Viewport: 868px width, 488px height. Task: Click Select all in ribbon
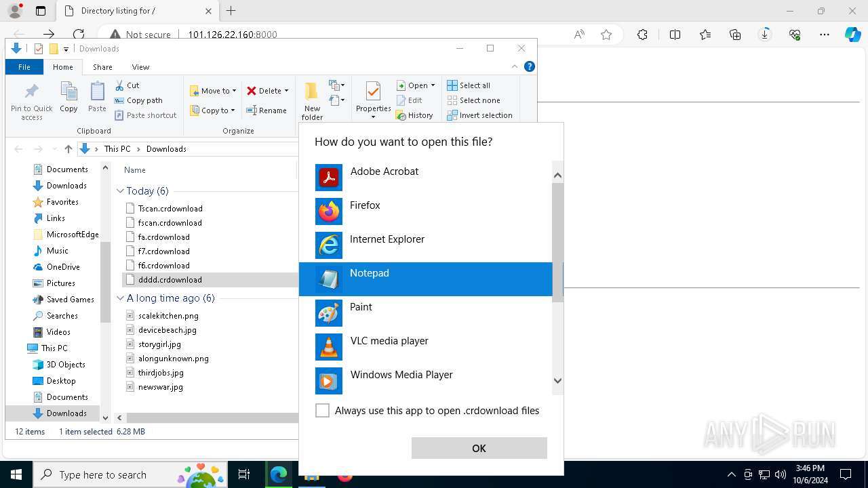469,85
